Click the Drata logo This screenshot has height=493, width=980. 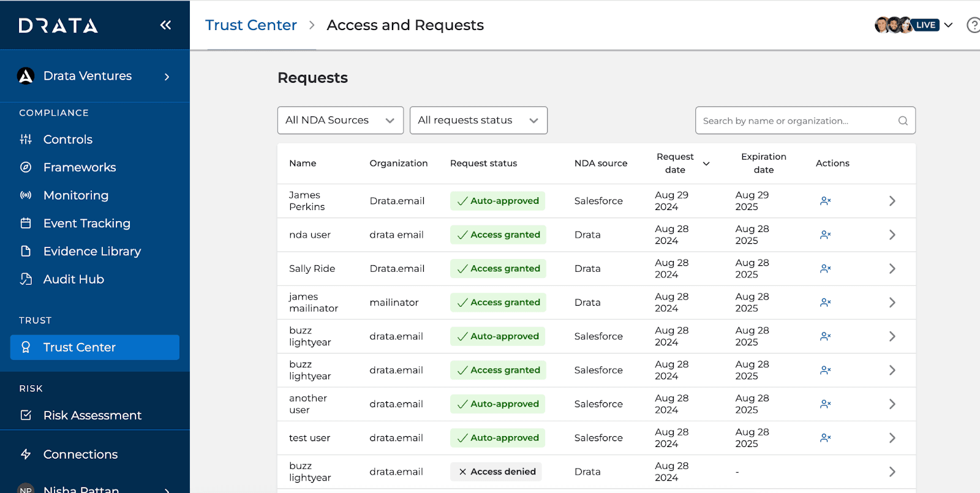pos(58,26)
